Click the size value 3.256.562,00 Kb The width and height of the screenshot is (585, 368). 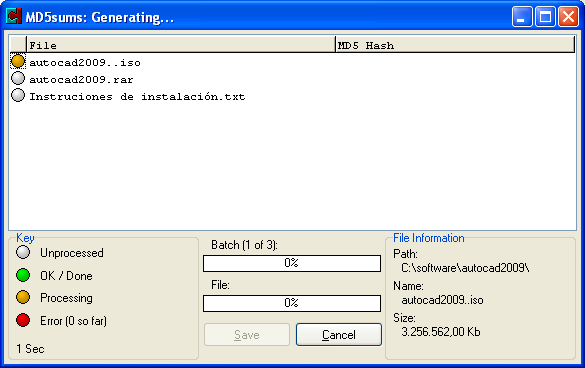pyautogui.click(x=441, y=332)
